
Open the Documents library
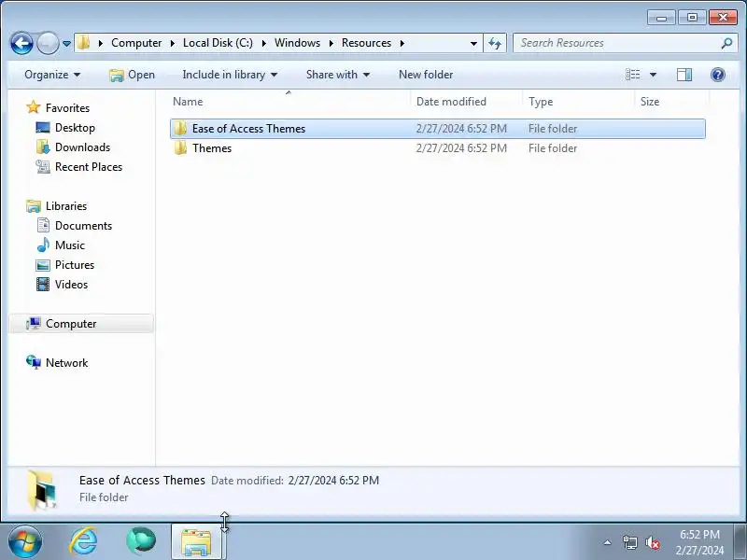pyautogui.click(x=83, y=226)
